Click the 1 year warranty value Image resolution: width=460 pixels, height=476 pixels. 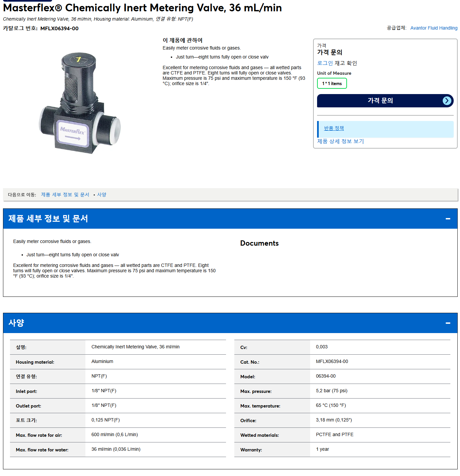322,449
